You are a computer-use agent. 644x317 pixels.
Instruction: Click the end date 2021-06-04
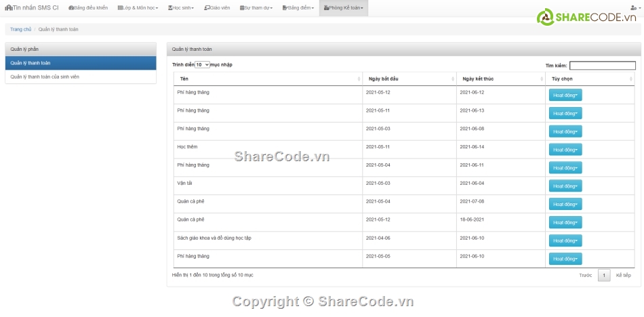tap(472, 183)
